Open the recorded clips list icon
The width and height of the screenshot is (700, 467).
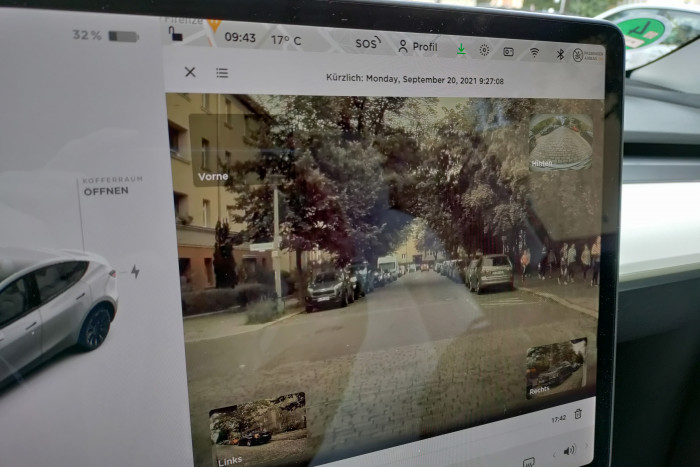pos(221,73)
